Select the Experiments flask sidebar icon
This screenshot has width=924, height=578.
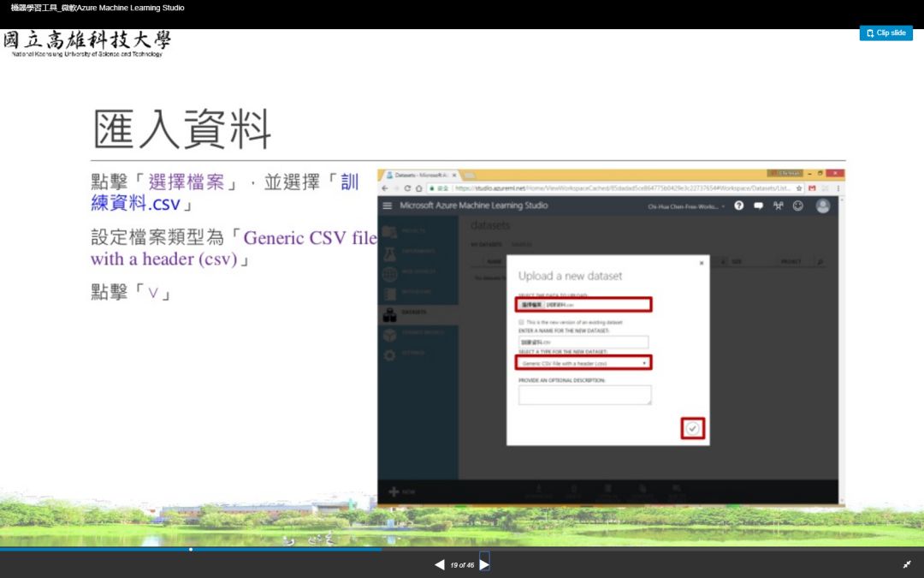(x=389, y=253)
